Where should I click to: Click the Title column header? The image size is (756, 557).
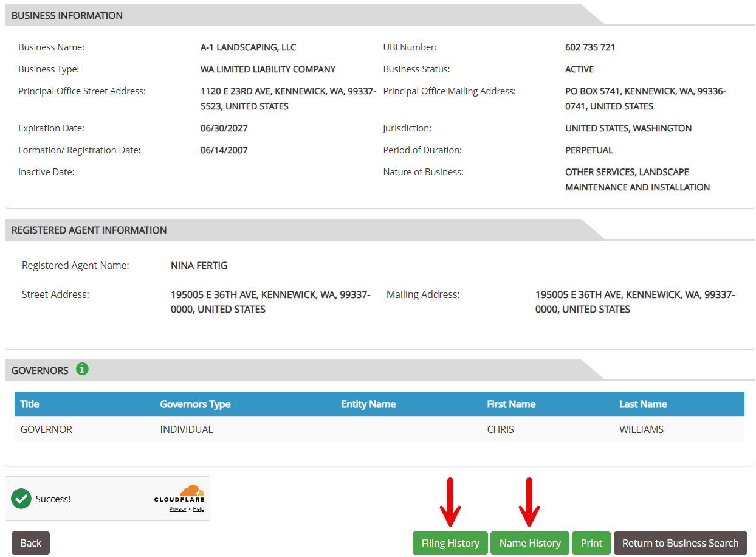30,404
